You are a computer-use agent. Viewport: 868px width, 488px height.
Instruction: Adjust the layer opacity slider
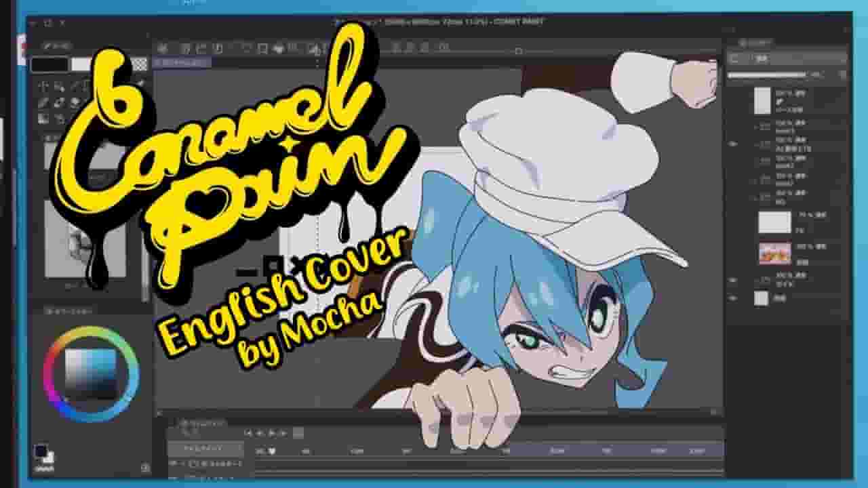coord(767,75)
